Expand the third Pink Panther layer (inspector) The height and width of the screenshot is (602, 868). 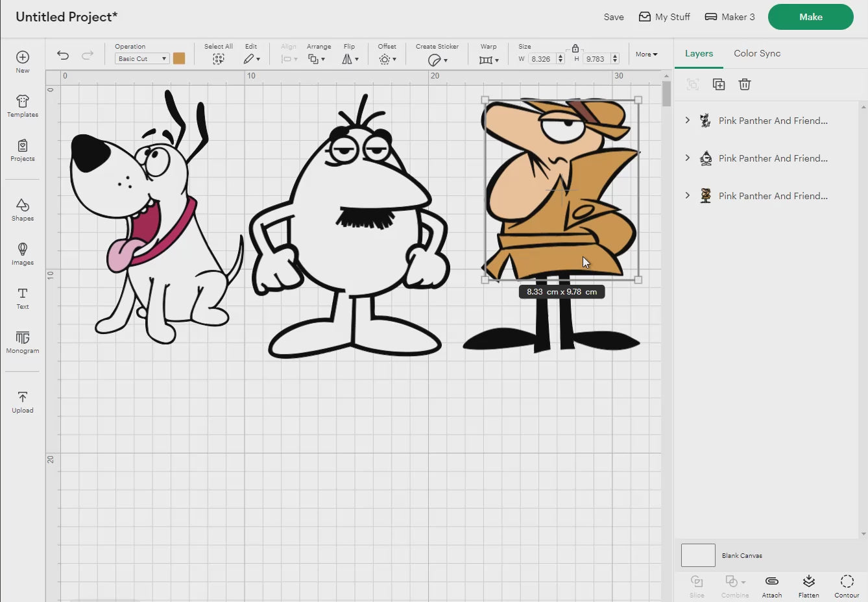[688, 195]
